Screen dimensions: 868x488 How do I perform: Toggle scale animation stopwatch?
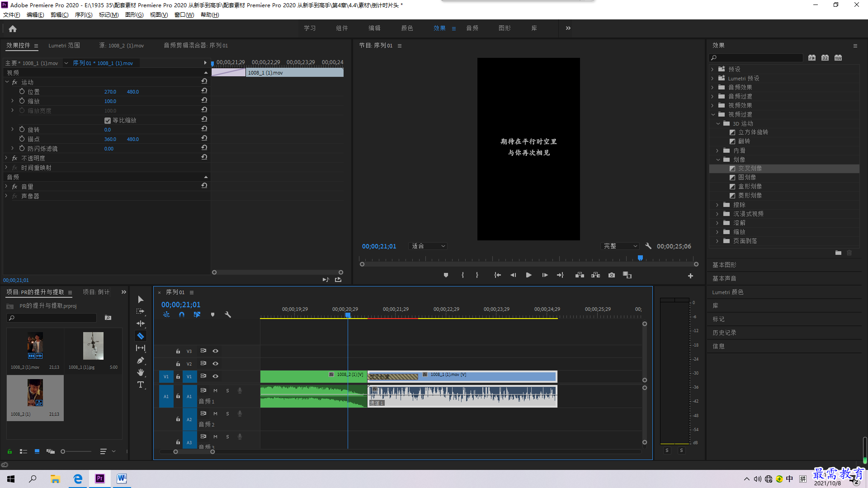tap(22, 101)
